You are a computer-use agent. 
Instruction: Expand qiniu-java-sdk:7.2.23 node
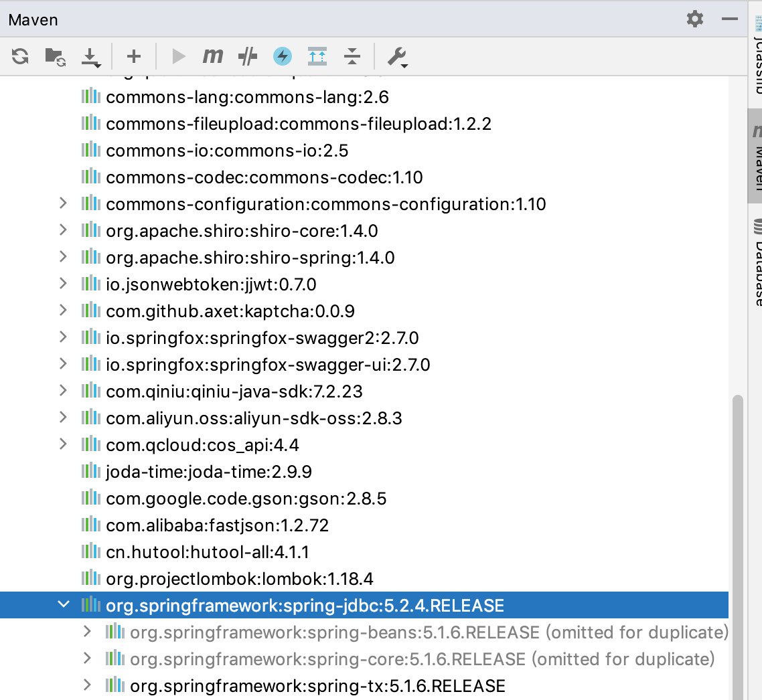pos(63,391)
